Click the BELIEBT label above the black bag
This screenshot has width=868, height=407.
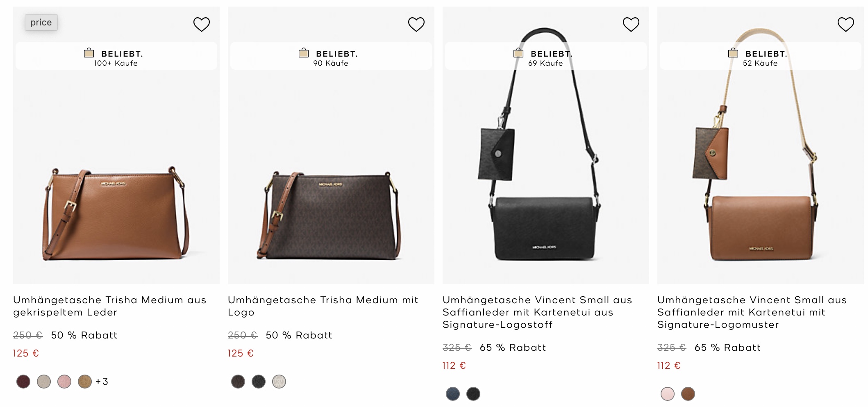click(x=551, y=53)
